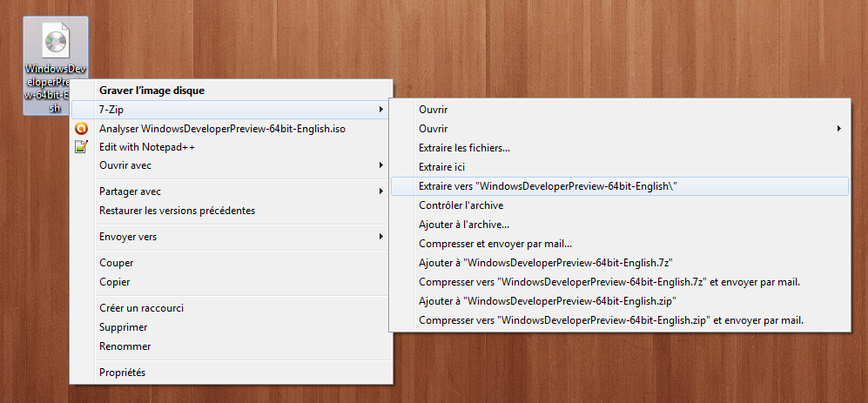Choose Supprimer from the context menu

pyautogui.click(x=124, y=327)
